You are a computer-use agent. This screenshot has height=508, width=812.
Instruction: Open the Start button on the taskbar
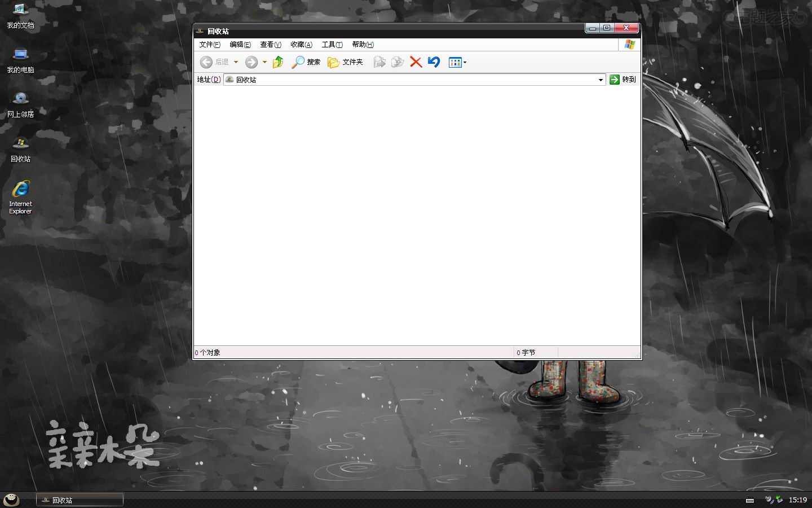pyautogui.click(x=11, y=500)
